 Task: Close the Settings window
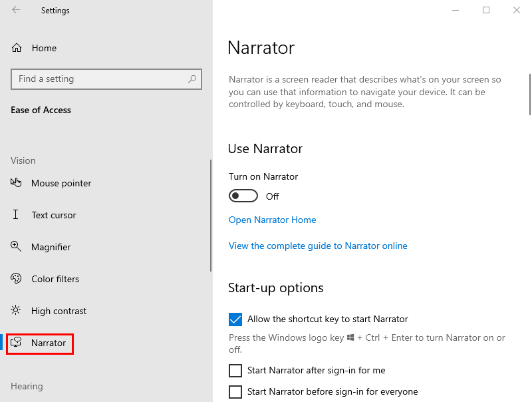click(517, 10)
